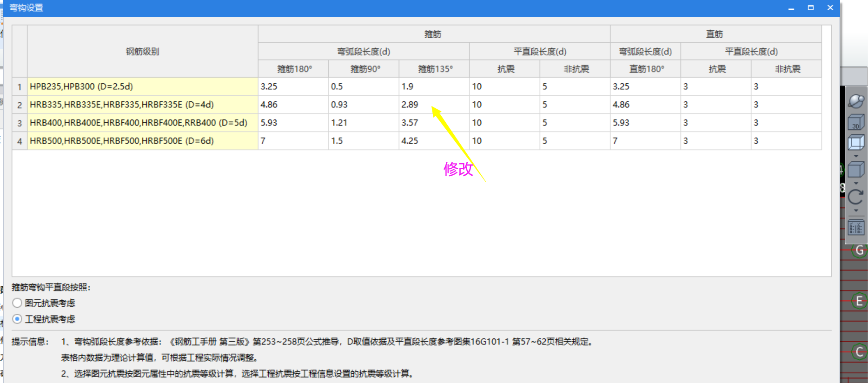Viewport: 868px width, 383px height.
Task: Select the HRB500,HRB500E row label cell
Action: pyautogui.click(x=143, y=141)
